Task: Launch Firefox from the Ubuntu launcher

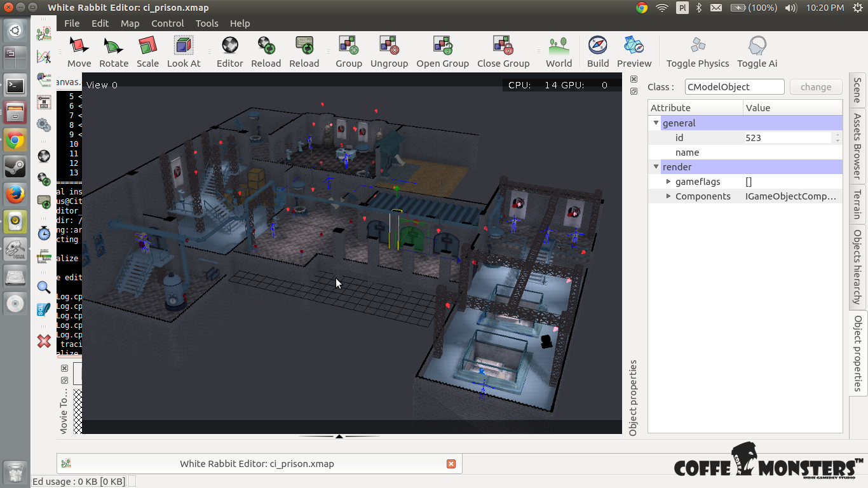Action: point(15,194)
